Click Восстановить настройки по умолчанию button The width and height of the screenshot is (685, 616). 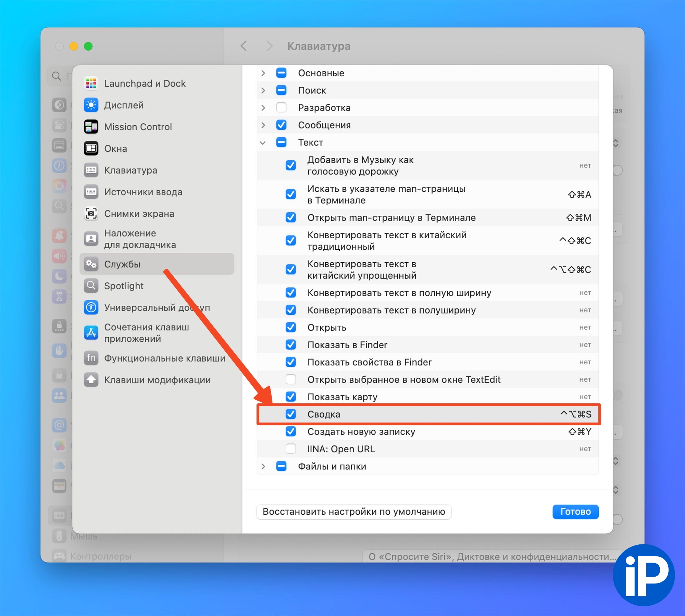(x=353, y=512)
